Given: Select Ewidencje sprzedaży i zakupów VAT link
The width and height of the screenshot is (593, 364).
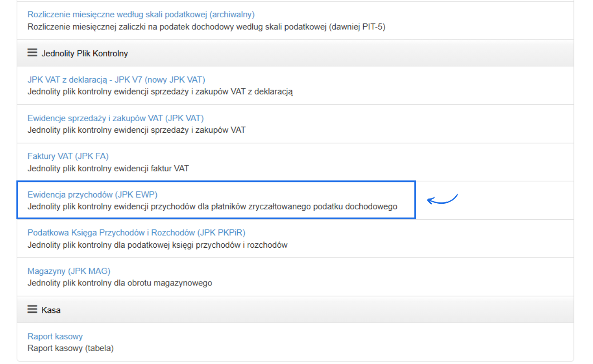Looking at the screenshot, I should tap(115, 118).
